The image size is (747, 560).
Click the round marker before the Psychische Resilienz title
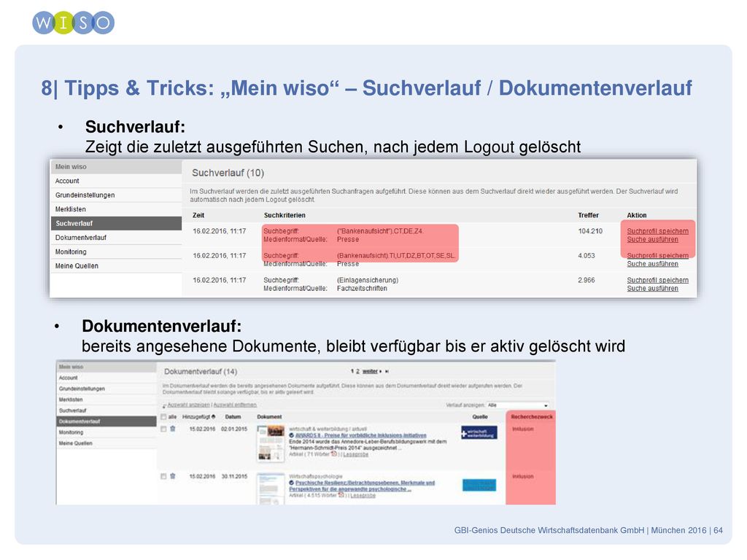tap(292, 483)
